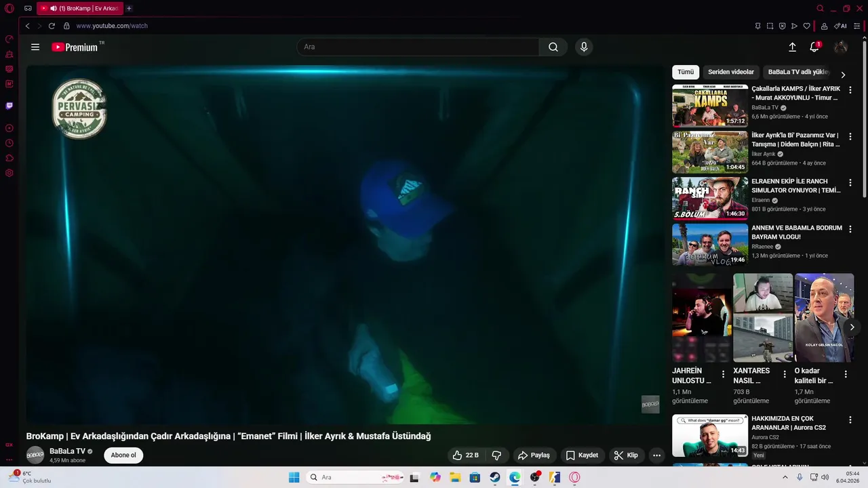Screen dimensions: 868x488
Task: Open options for Çakallarla KAMPS video
Action: tap(850, 89)
